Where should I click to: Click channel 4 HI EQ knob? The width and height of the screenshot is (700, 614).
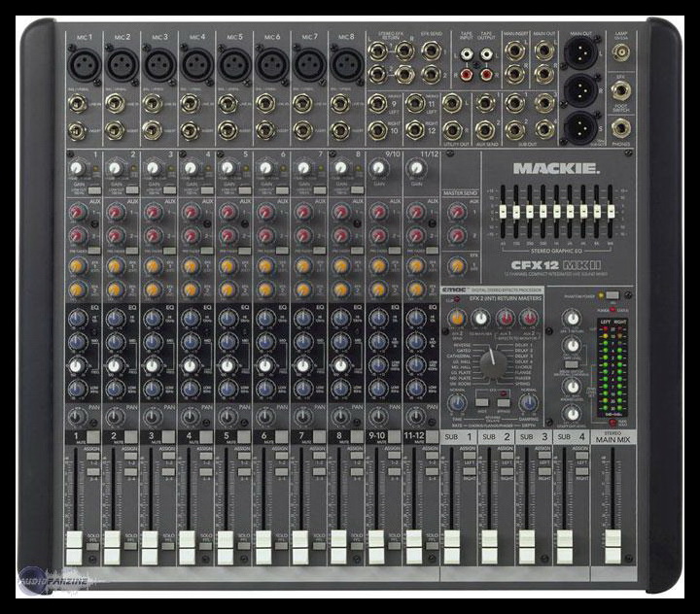[191, 319]
